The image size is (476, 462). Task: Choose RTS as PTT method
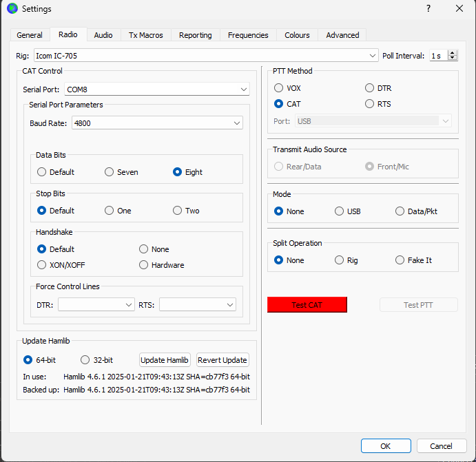(378, 104)
